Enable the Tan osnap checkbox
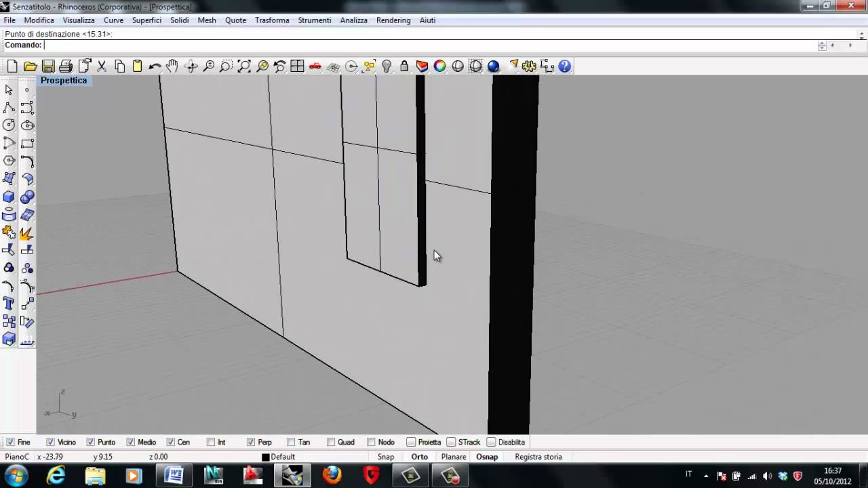The width and height of the screenshot is (868, 488). pos(290,442)
